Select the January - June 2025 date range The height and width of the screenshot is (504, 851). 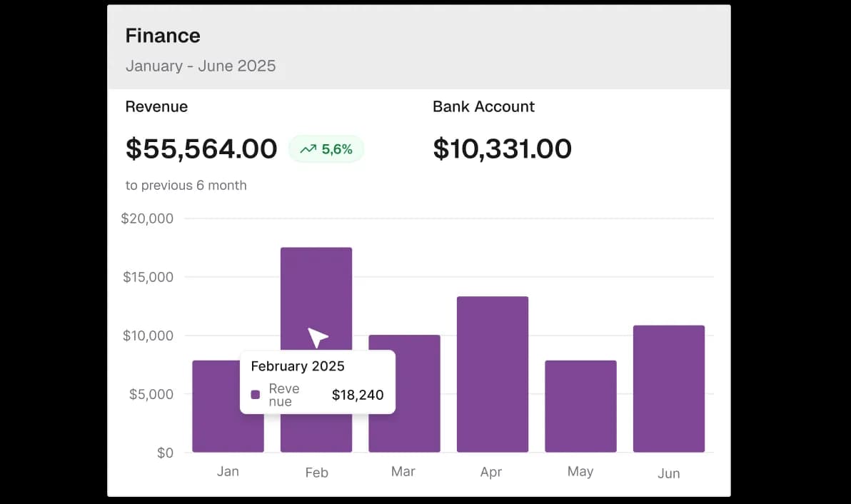tap(201, 66)
